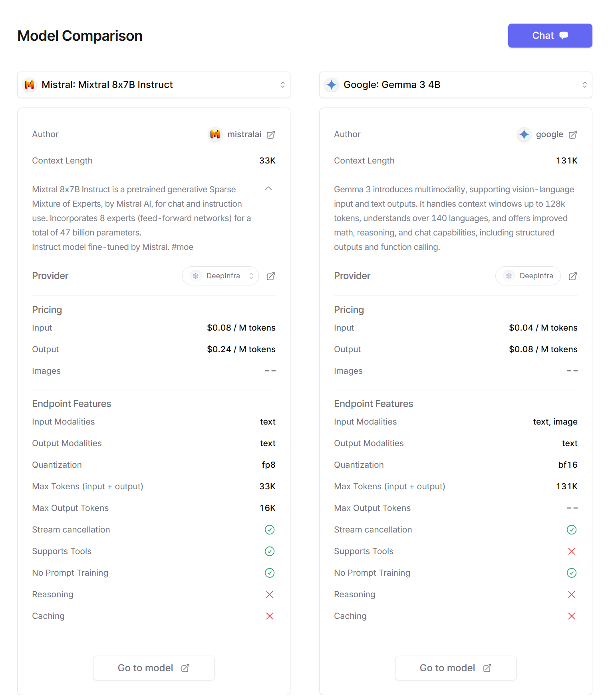Screen dimensions: 612x700
Task: Open DeepInfra provider dropdown for Mixtral
Action: coord(221,276)
